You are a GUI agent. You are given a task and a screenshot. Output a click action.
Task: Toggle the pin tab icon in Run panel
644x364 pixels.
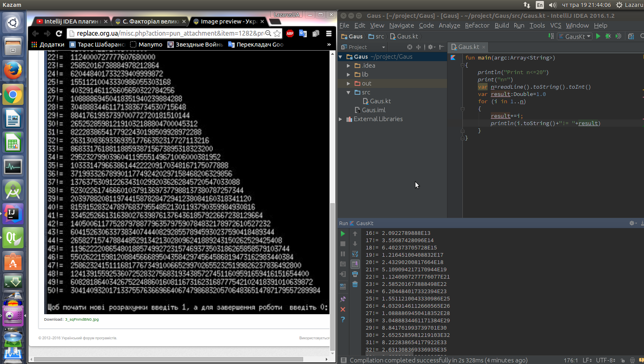click(343, 299)
